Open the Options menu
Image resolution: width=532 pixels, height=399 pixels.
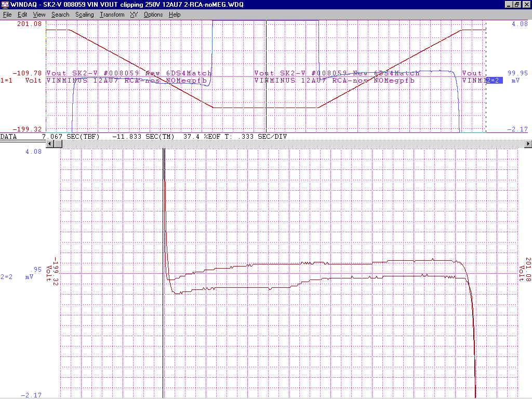153,15
